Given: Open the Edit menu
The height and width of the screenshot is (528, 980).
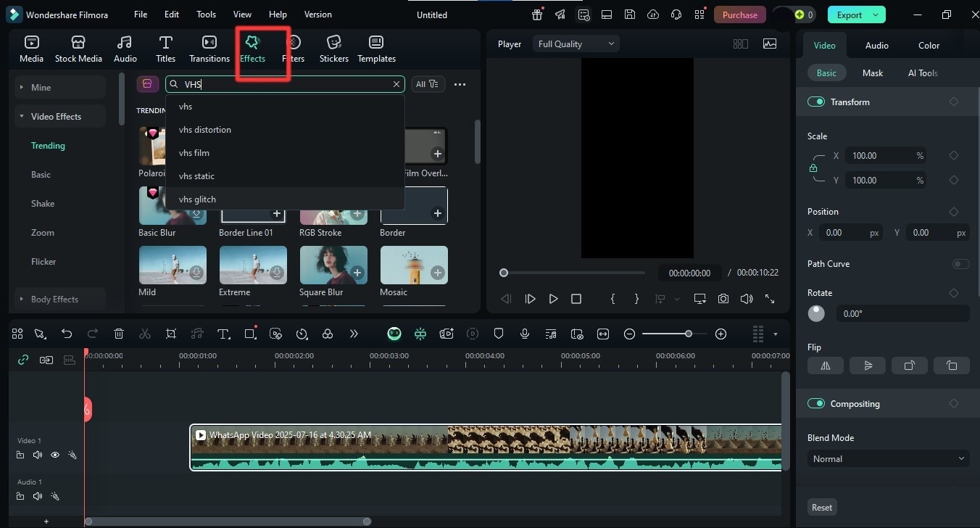Looking at the screenshot, I should [x=172, y=15].
